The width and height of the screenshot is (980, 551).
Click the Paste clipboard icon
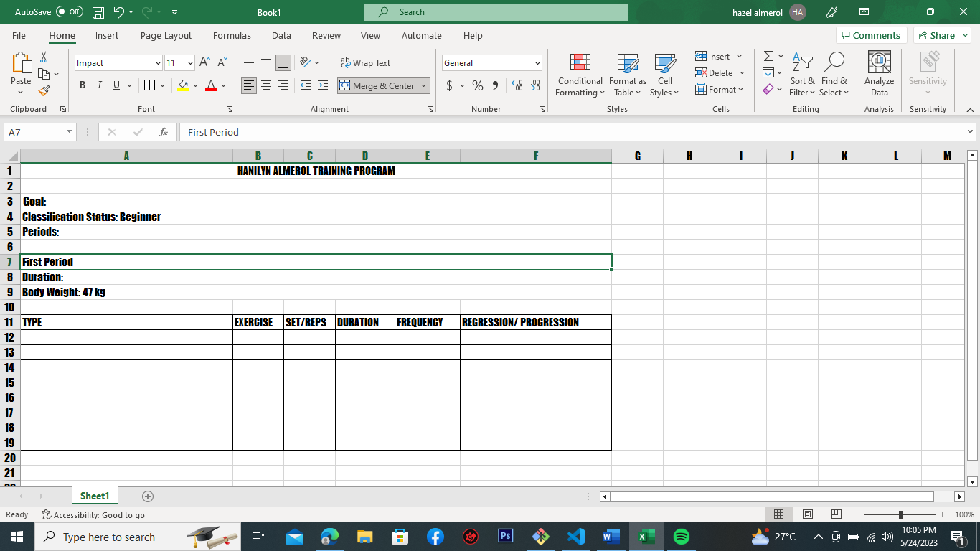(21, 65)
